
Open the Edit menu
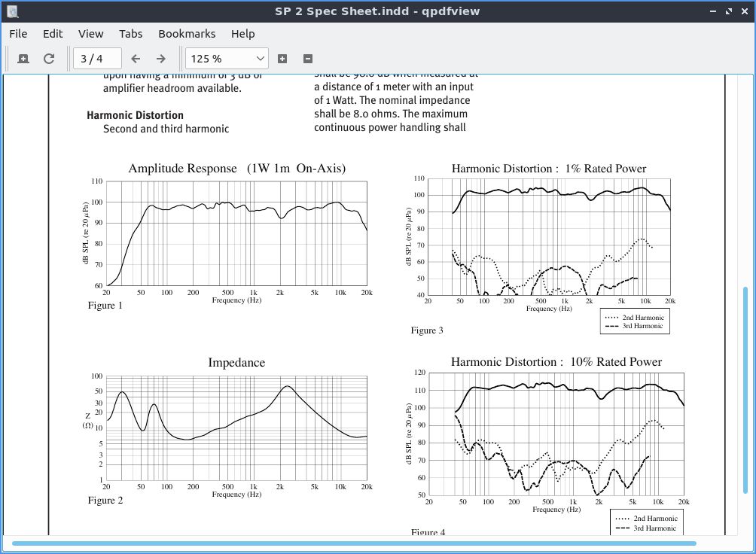coord(53,34)
